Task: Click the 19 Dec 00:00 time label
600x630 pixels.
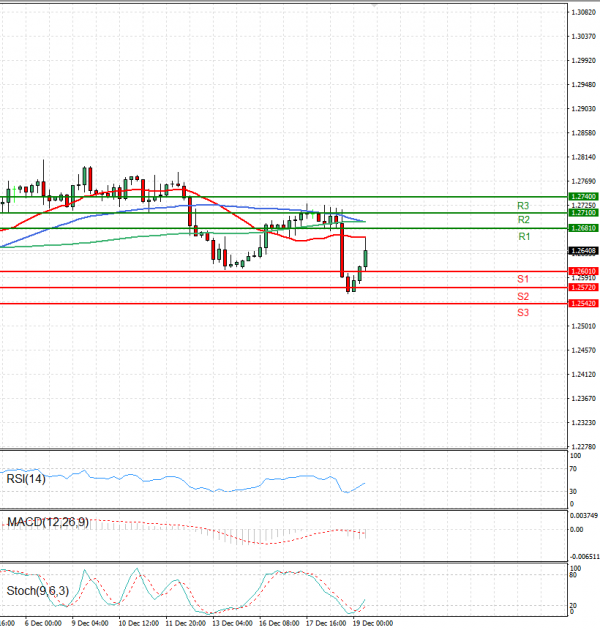Action: [373, 623]
